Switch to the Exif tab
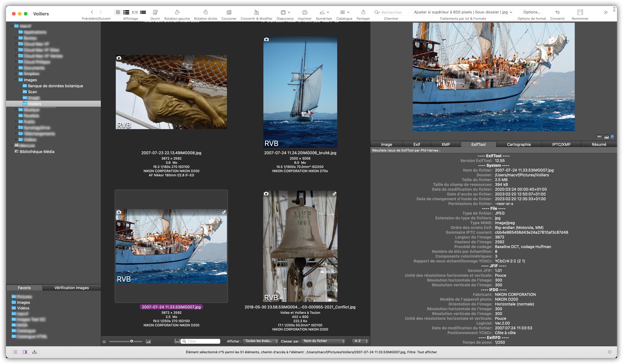The height and width of the screenshot is (364, 623). click(x=417, y=144)
